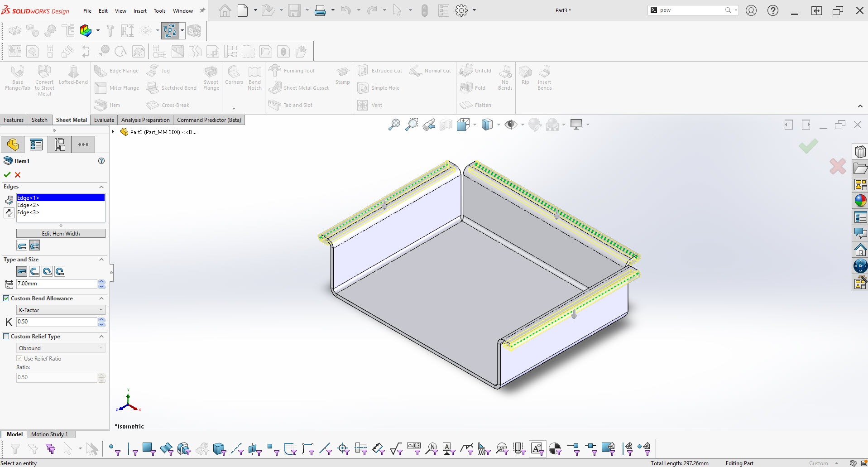Screen dimensions: 868x467
Task: Activate the Unfold tool
Action: [x=475, y=70]
